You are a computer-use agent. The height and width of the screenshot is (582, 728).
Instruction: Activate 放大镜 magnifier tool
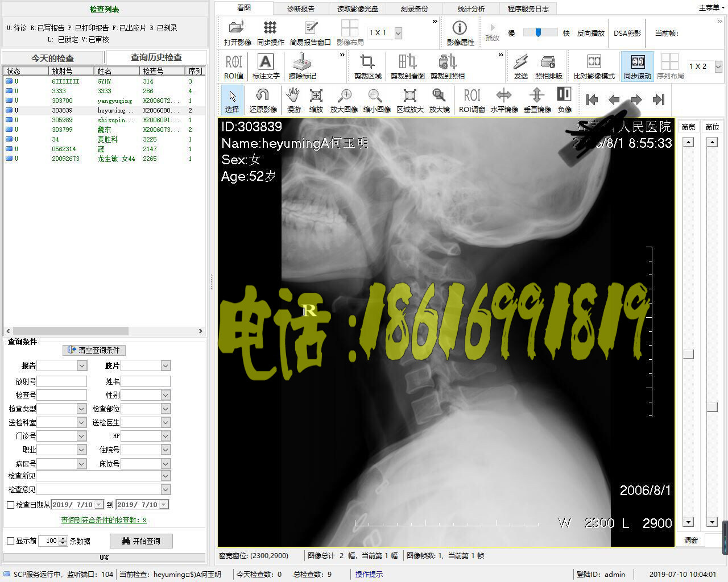pos(439,100)
